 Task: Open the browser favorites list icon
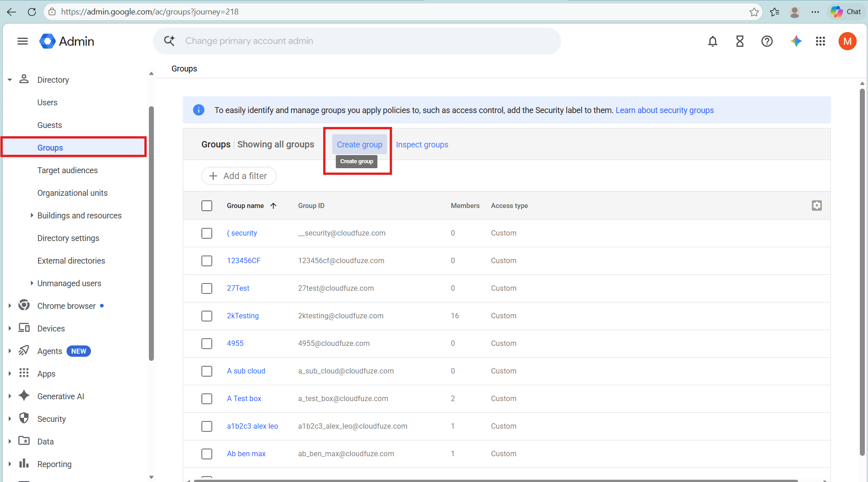(x=775, y=12)
